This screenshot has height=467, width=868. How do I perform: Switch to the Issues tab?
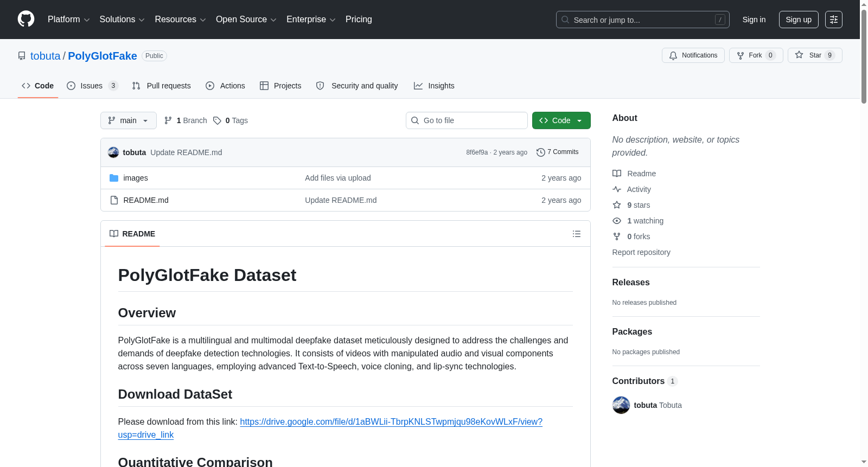pos(92,86)
